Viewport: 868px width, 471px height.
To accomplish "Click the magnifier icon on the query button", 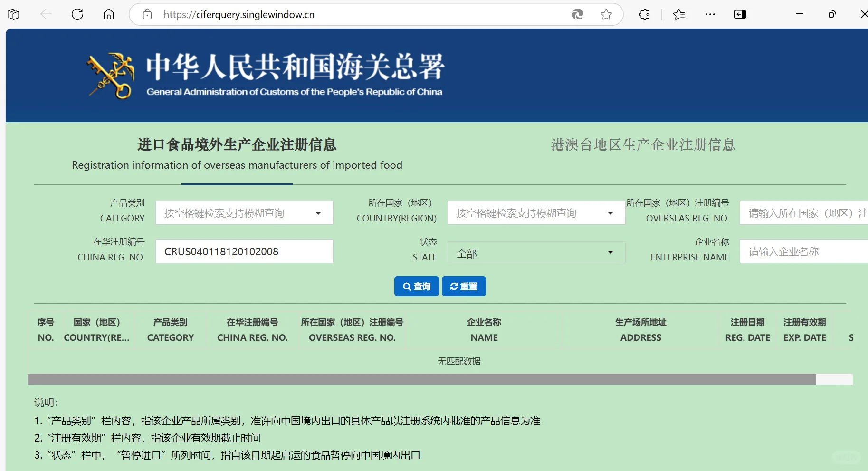I will pos(407,286).
